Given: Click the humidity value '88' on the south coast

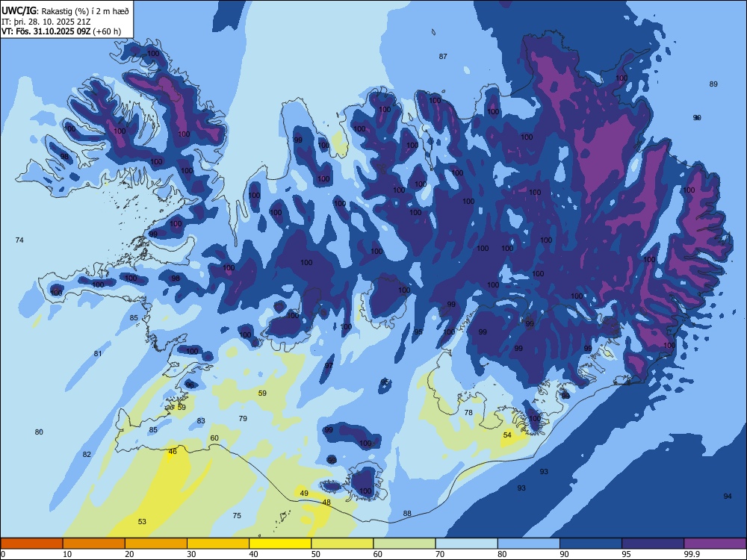Looking at the screenshot, I should pos(407,514).
